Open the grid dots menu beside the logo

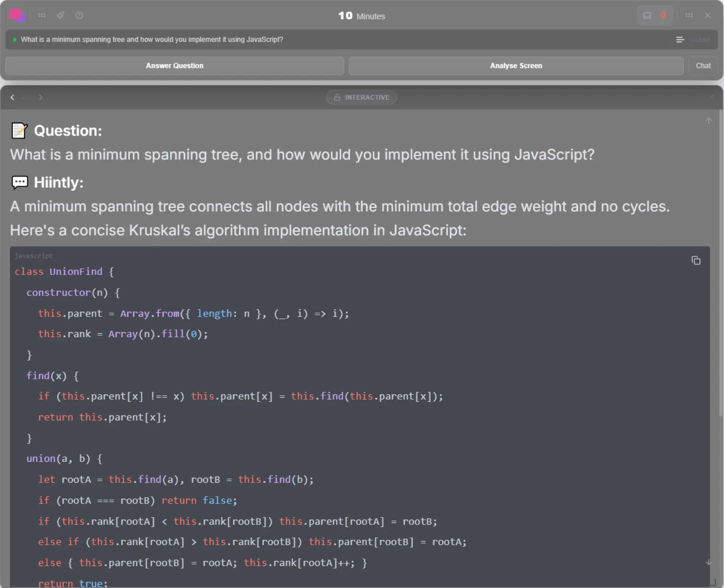(42, 15)
